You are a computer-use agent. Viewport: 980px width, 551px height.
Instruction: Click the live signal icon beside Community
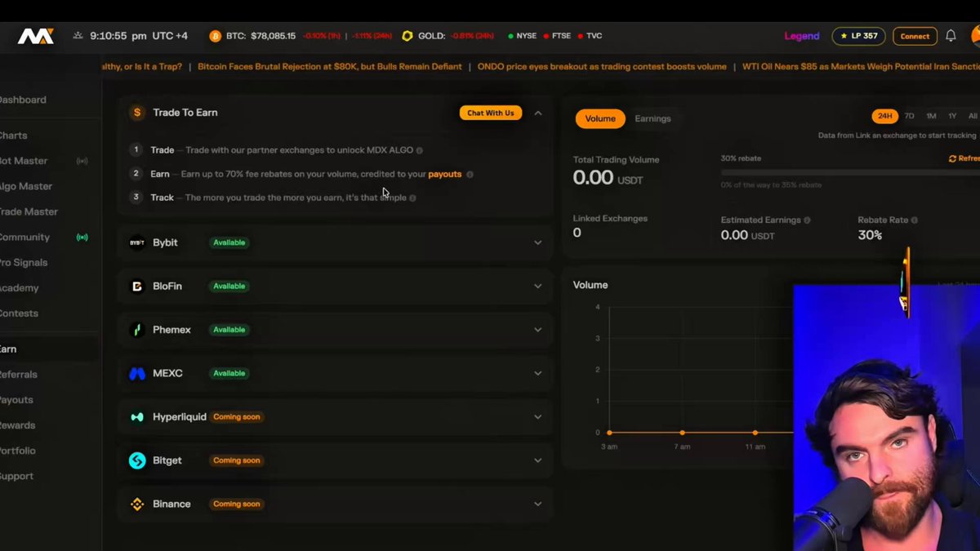click(x=82, y=238)
